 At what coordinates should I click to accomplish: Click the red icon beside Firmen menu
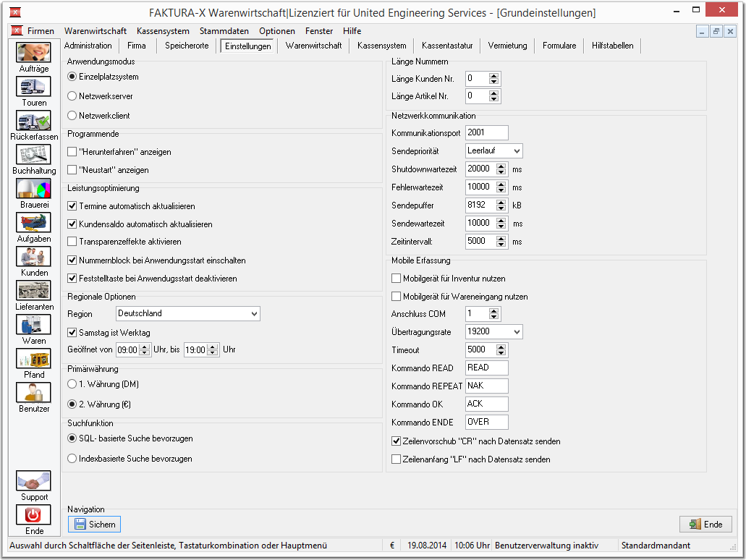coord(17,31)
